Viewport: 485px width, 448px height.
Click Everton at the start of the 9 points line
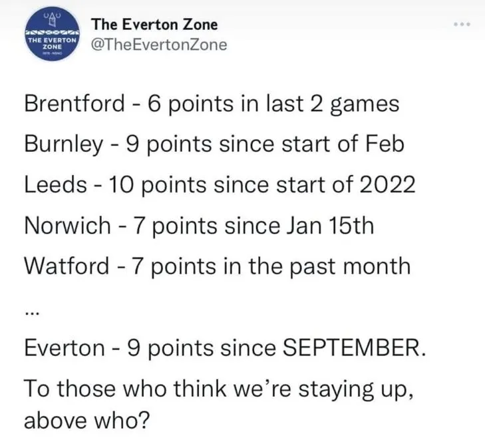(x=64, y=347)
